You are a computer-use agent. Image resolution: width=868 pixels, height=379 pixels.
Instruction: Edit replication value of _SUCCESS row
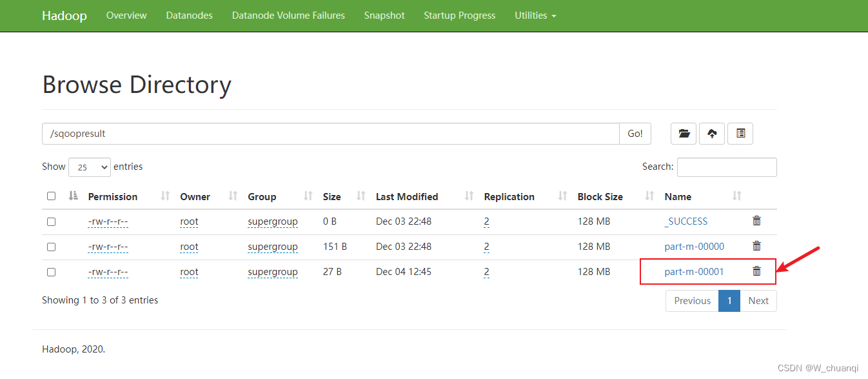coord(487,221)
